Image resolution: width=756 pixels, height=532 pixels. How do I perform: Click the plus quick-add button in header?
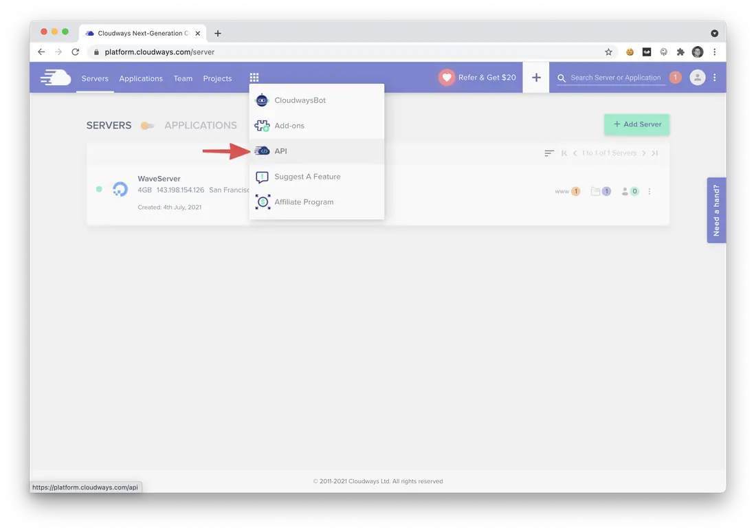pos(536,77)
